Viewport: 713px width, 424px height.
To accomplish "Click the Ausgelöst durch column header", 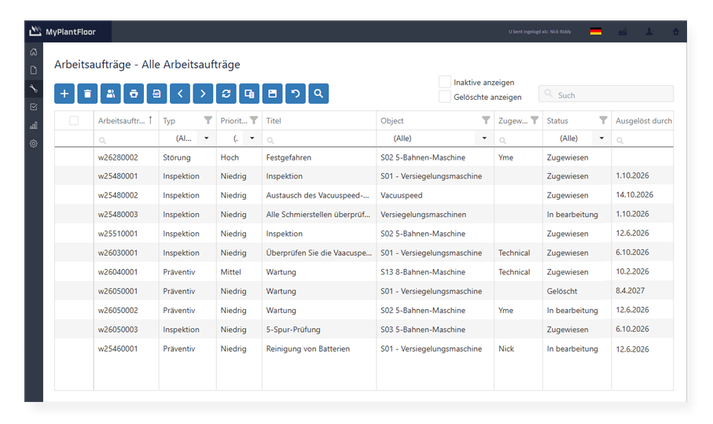I will click(643, 121).
